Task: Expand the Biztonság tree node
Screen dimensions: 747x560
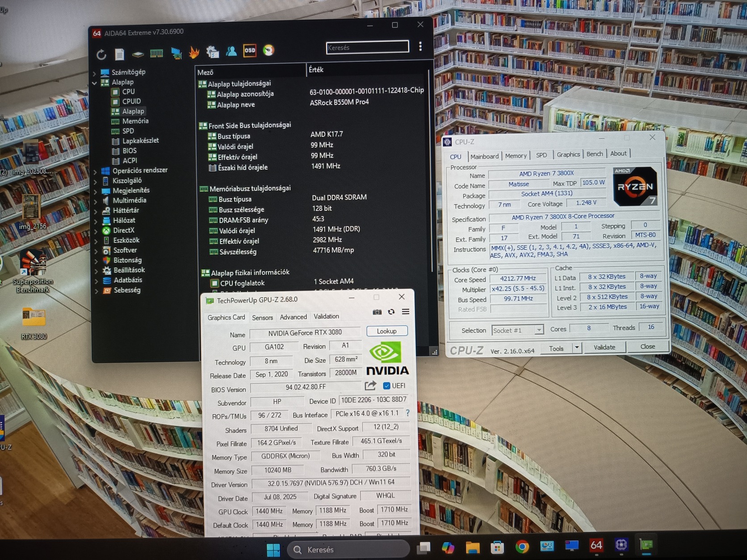Action: [96, 261]
